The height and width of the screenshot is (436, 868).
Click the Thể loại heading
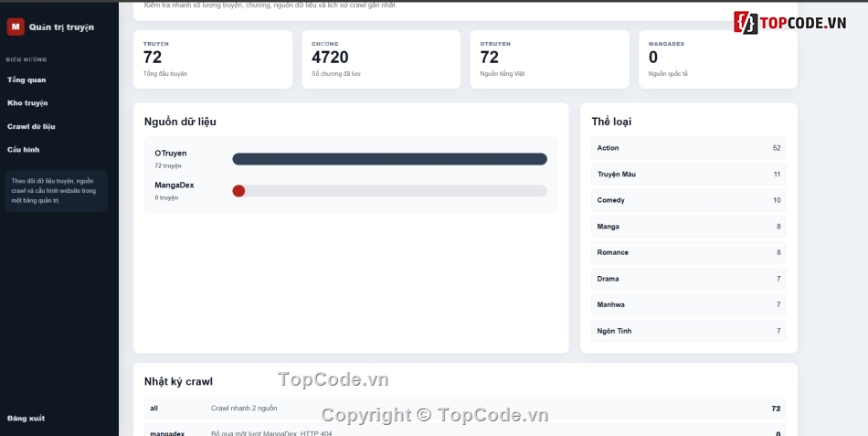pyautogui.click(x=611, y=122)
